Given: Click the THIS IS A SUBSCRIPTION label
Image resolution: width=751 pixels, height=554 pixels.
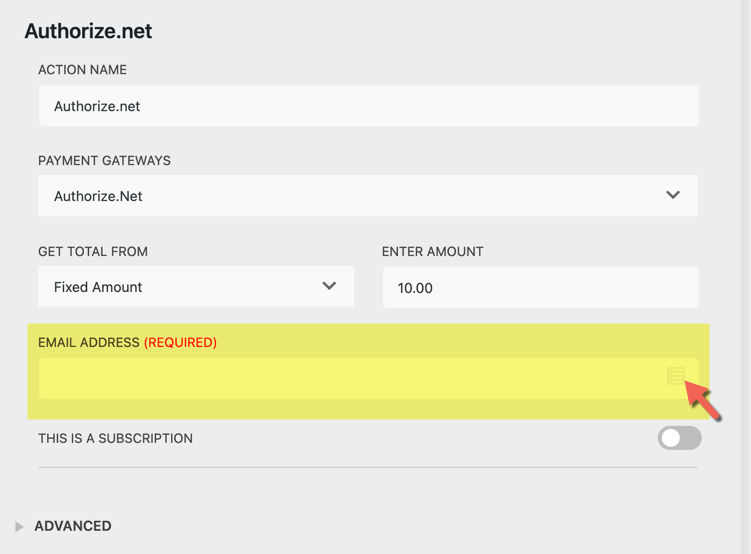Looking at the screenshot, I should pos(115,438).
